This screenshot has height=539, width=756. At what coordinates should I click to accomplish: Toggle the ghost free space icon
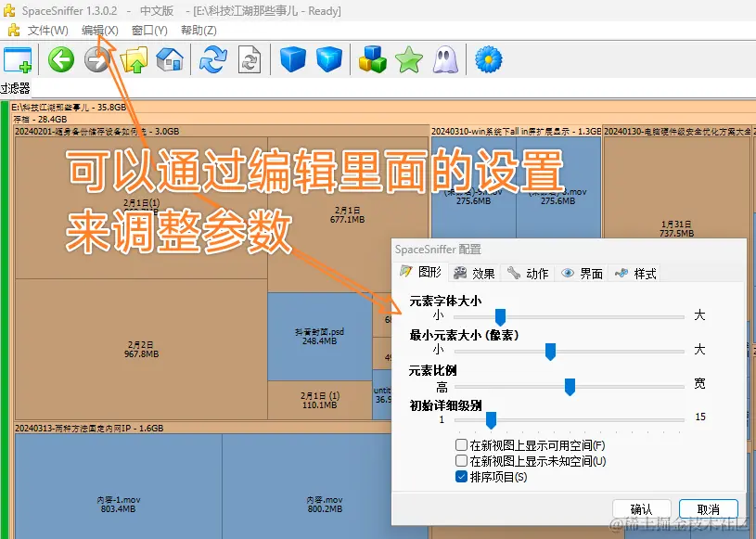[x=445, y=59]
